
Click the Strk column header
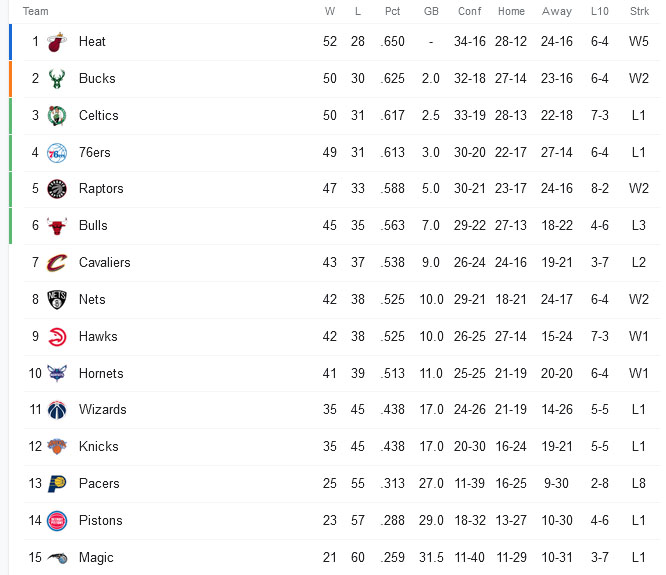click(x=639, y=11)
